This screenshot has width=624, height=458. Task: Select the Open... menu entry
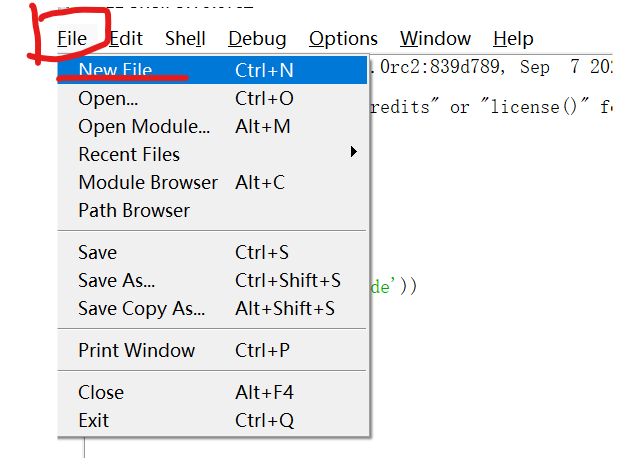click(108, 99)
